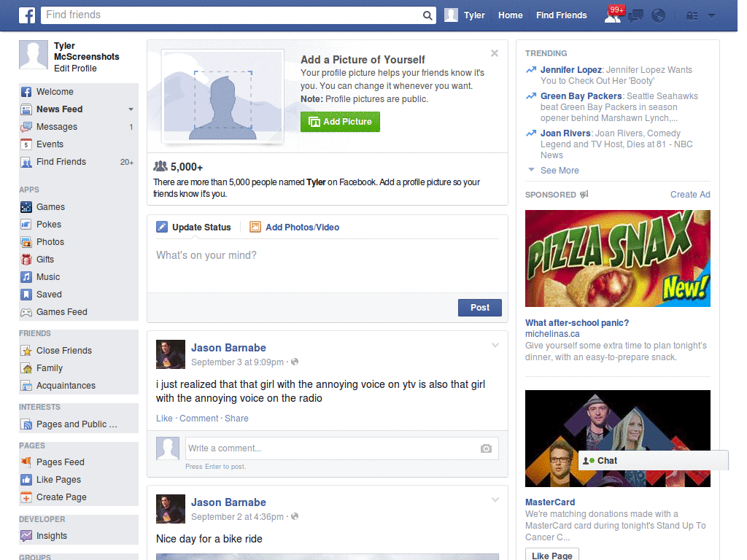Select the Update Status tab
Image resolution: width=747 pixels, height=560 pixels.
pyautogui.click(x=193, y=227)
